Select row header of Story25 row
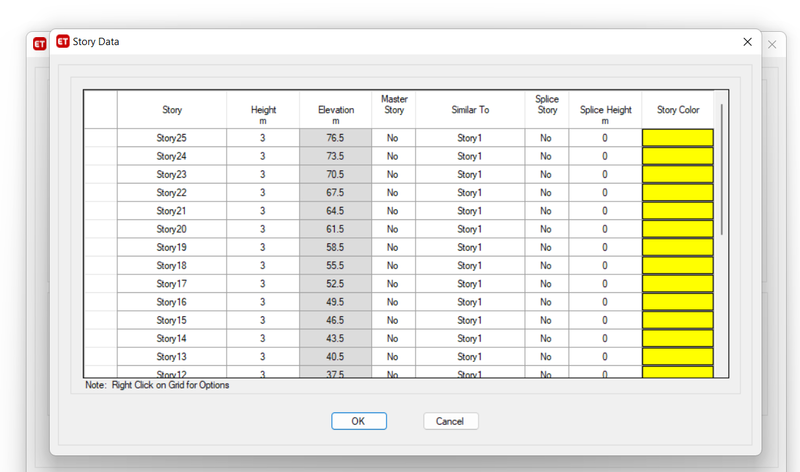The image size is (800, 472). (x=101, y=138)
